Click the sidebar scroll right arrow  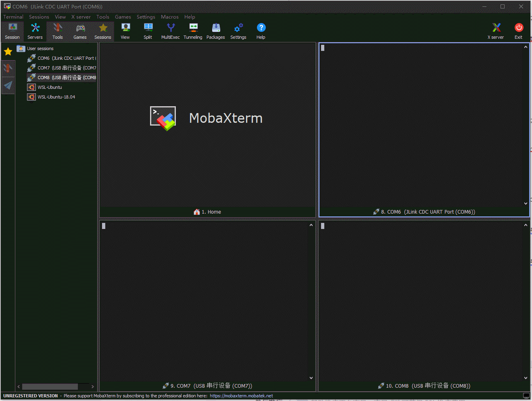pos(93,387)
